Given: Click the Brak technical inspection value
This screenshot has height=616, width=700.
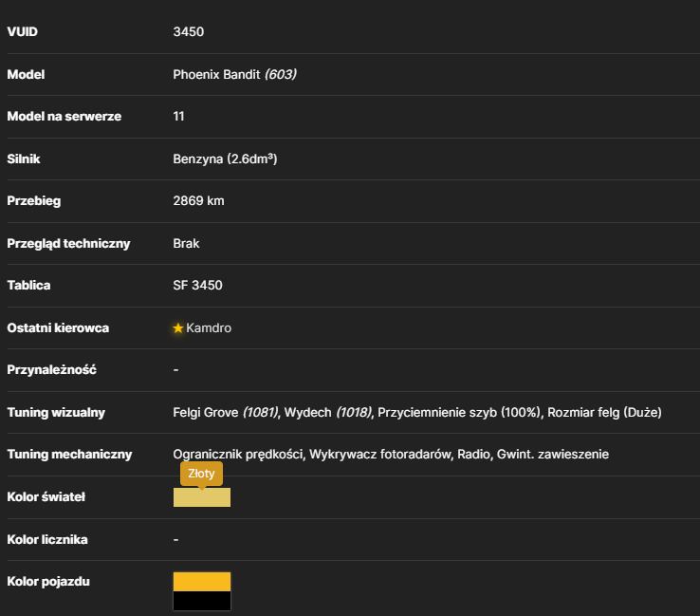Looking at the screenshot, I should (x=186, y=243).
